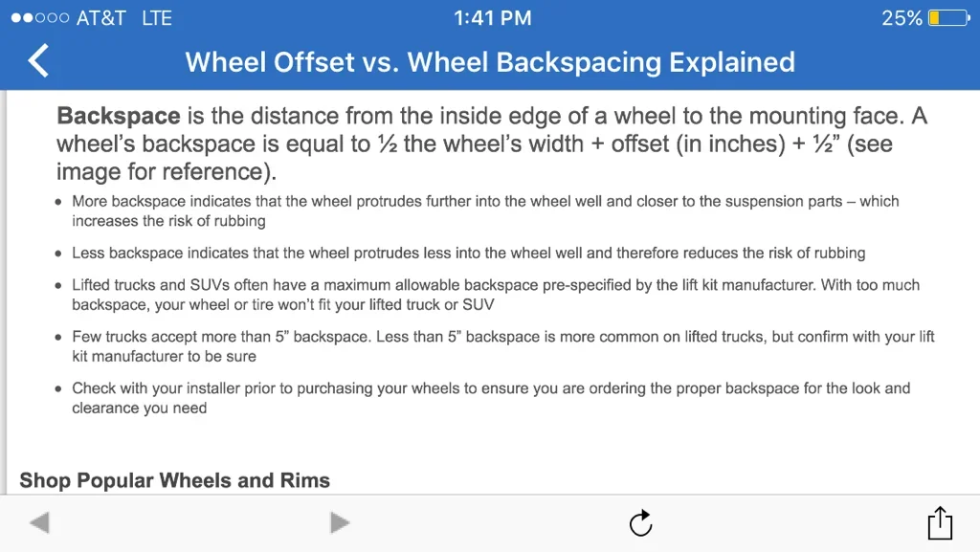
Task: Open the share sheet icon
Action: [940, 522]
